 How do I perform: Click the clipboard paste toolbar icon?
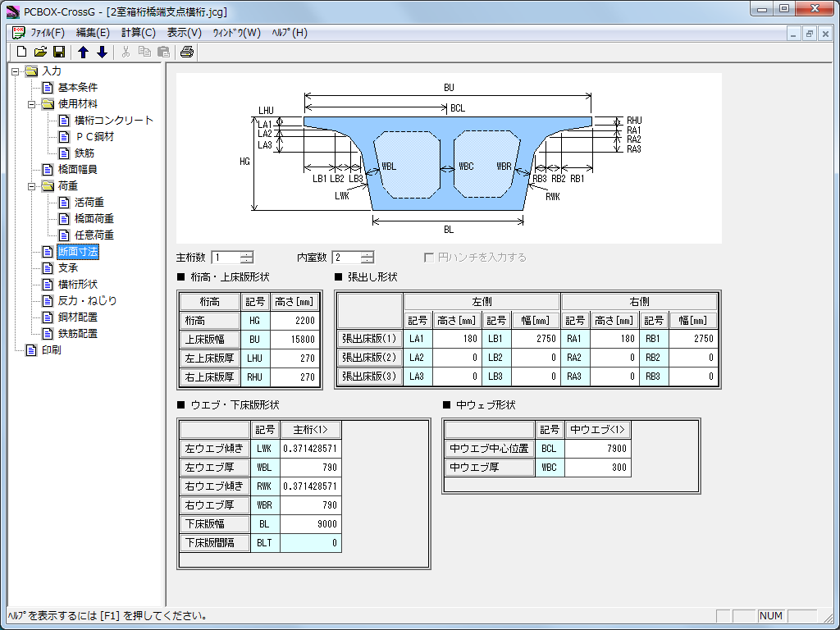point(163,52)
